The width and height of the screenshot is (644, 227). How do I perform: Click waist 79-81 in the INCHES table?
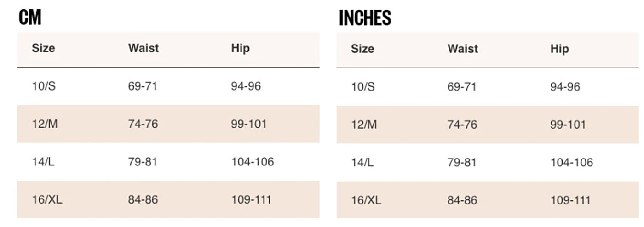462,162
